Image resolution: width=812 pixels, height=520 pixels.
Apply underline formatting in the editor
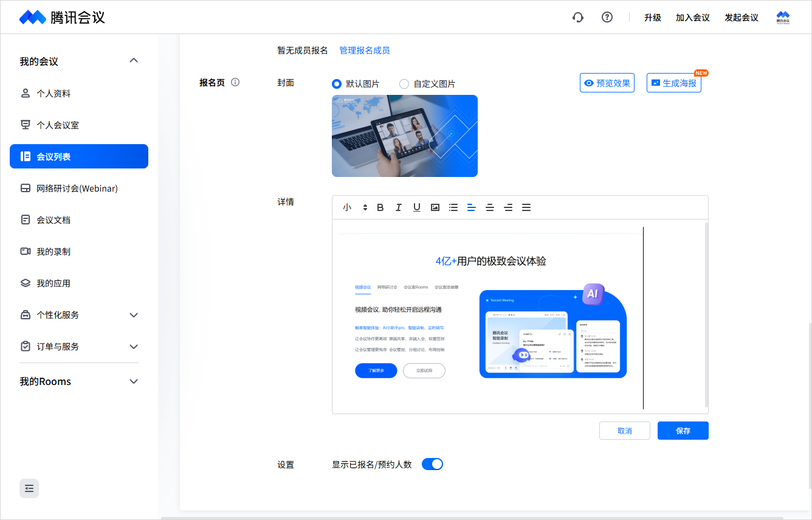pos(417,207)
